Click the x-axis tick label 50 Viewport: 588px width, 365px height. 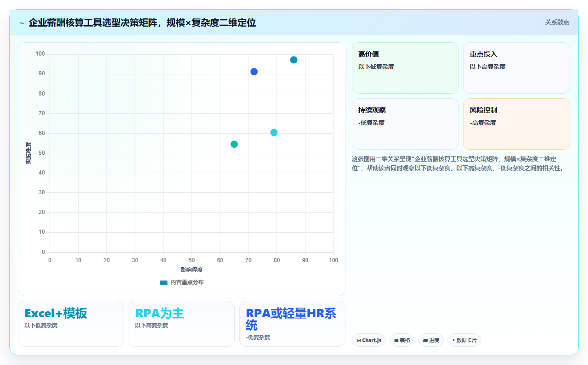(x=192, y=260)
